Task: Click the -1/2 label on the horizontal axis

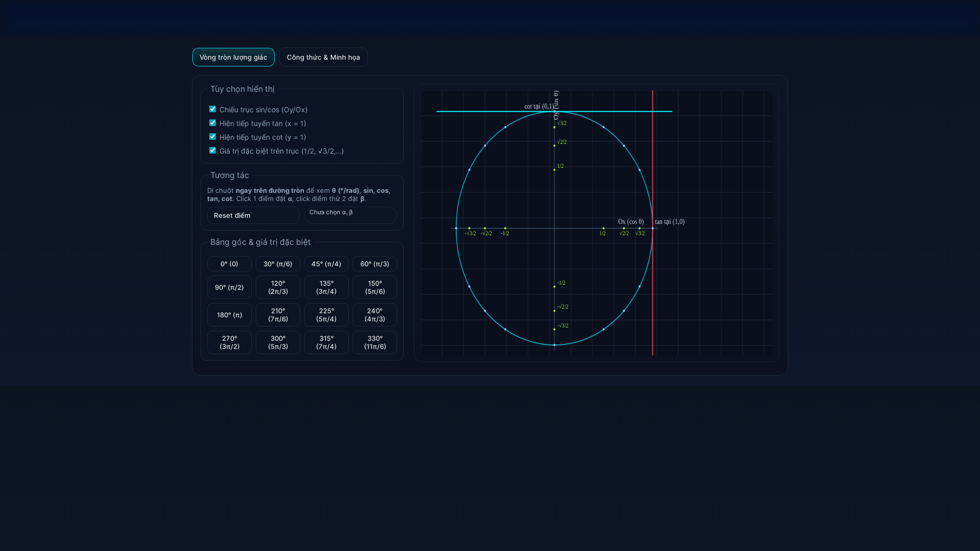Action: (x=505, y=233)
